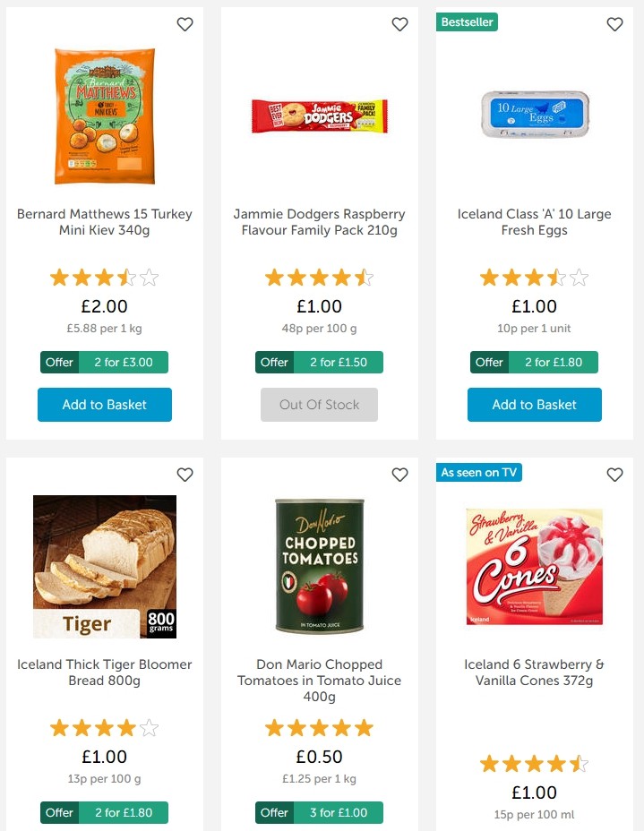This screenshot has width=644, height=831.
Task: Select the fifth star on Don Mario's rating
Action: point(363,728)
